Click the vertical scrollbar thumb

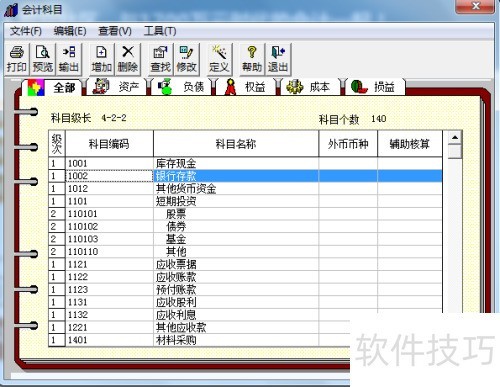coord(455,151)
